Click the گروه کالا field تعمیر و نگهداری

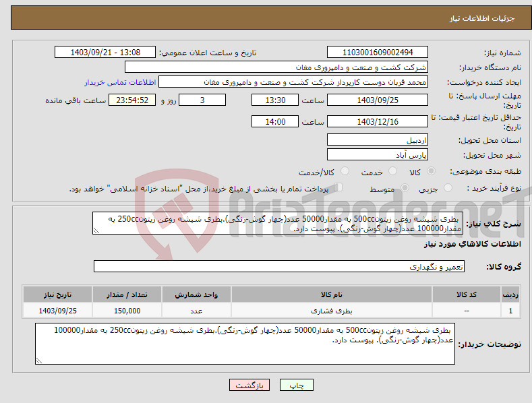279,266
